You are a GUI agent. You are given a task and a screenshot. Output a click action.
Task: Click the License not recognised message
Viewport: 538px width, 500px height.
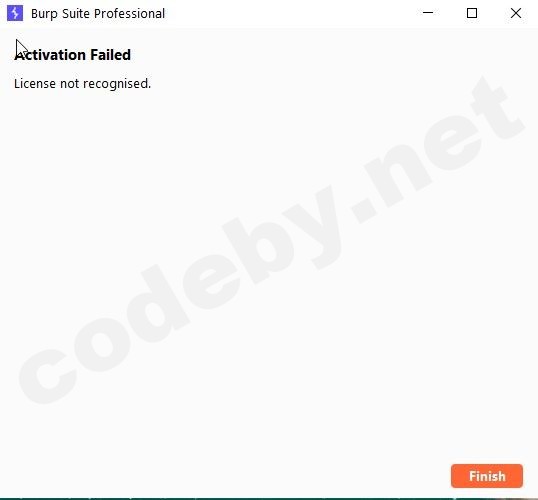pos(82,83)
